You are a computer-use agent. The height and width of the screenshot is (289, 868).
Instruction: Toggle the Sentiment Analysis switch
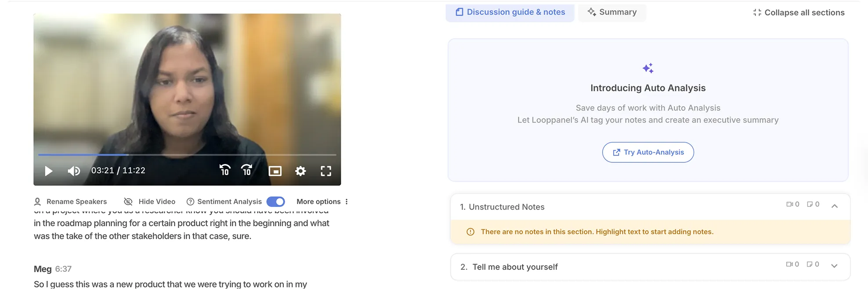[276, 202]
